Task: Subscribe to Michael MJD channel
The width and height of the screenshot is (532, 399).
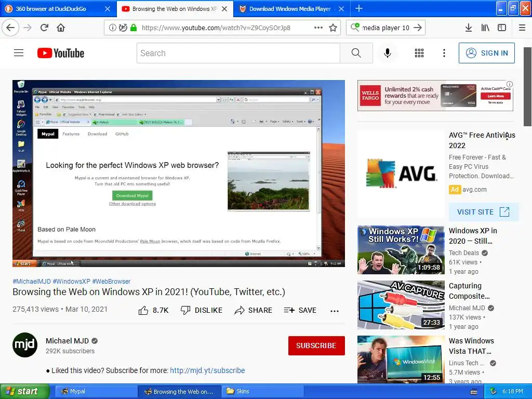Action: (316, 345)
